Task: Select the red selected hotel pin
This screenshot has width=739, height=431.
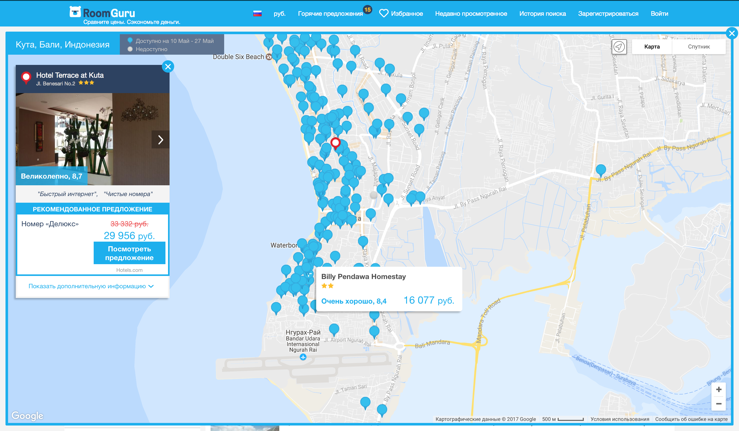Action: [335, 143]
